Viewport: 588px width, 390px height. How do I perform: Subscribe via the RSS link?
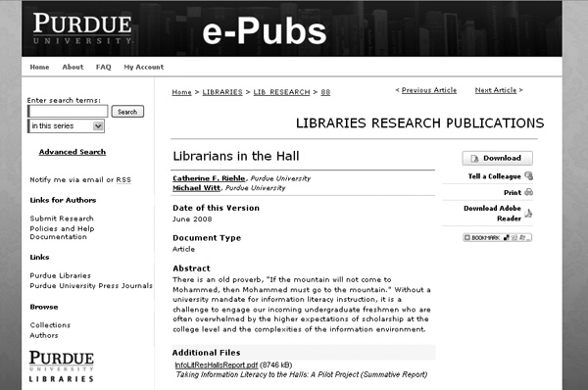pos(123,180)
